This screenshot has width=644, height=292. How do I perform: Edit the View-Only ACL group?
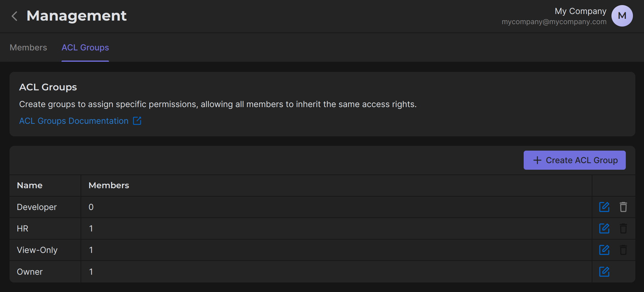point(604,250)
